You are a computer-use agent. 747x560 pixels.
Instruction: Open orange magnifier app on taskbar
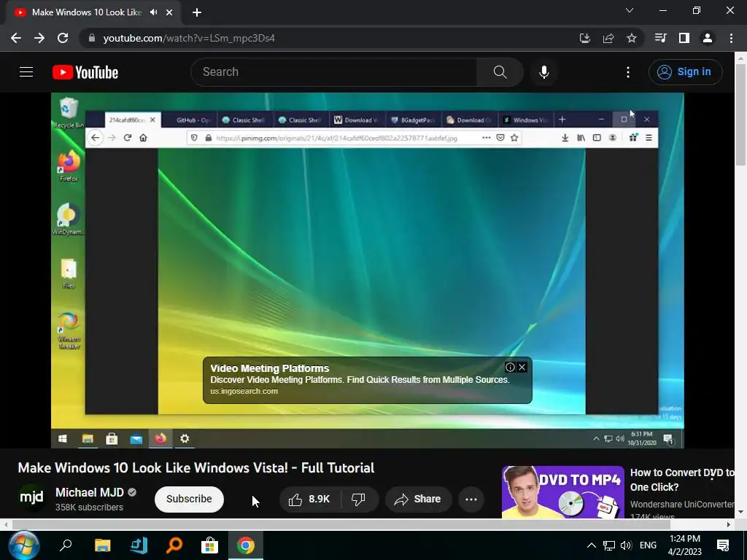click(x=174, y=545)
